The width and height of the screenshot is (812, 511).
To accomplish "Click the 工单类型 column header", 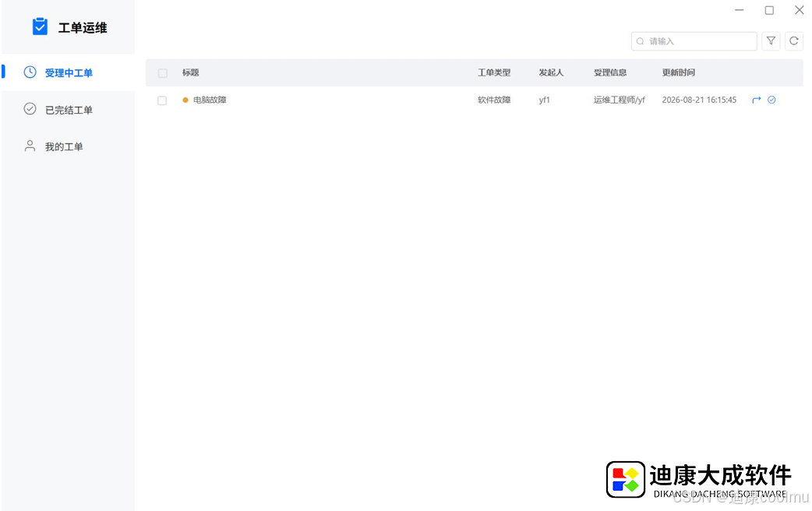I will (x=494, y=72).
